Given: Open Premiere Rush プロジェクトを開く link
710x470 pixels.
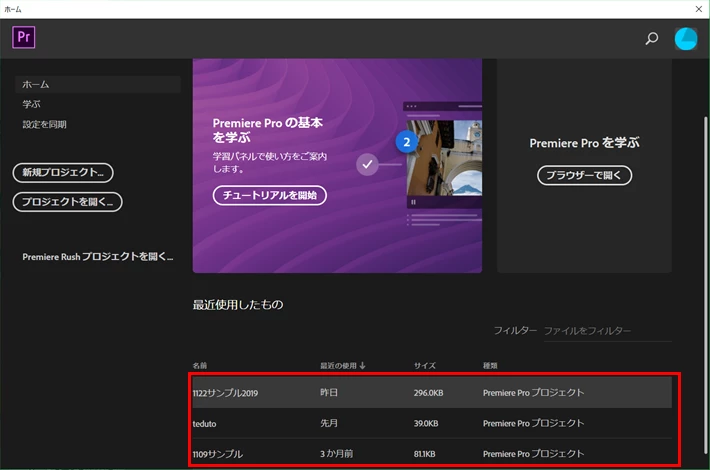Looking at the screenshot, I should pyautogui.click(x=97, y=257).
